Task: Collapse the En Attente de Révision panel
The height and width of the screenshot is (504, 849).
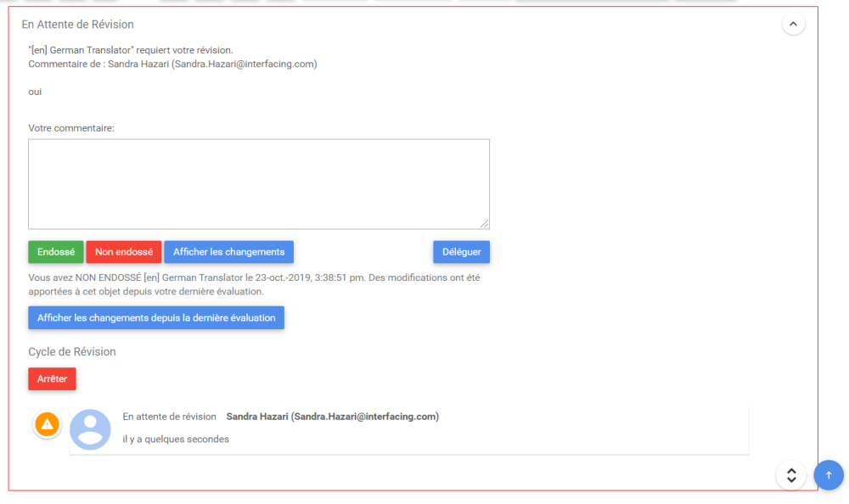Action: [x=793, y=25]
